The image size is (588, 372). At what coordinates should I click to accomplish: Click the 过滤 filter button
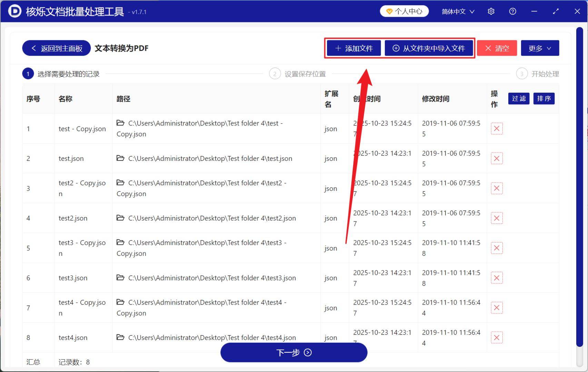519,99
